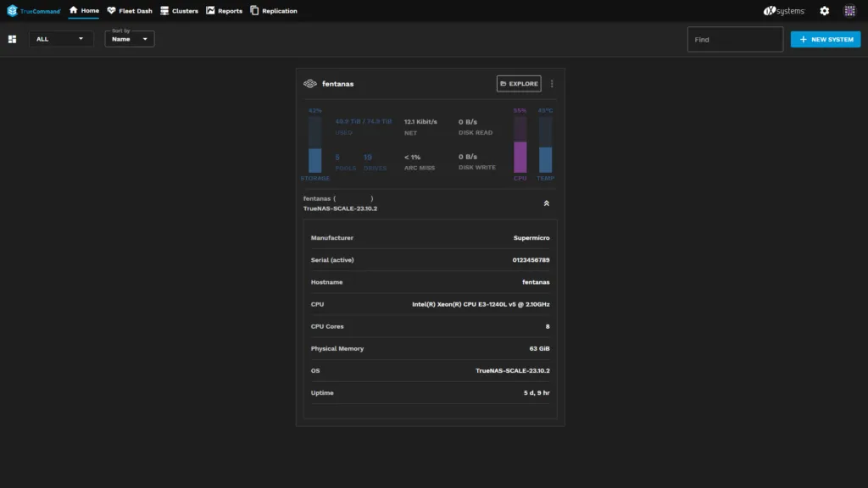Open the Sort by Name dropdown
This screenshot has width=868, height=488.
coord(129,41)
